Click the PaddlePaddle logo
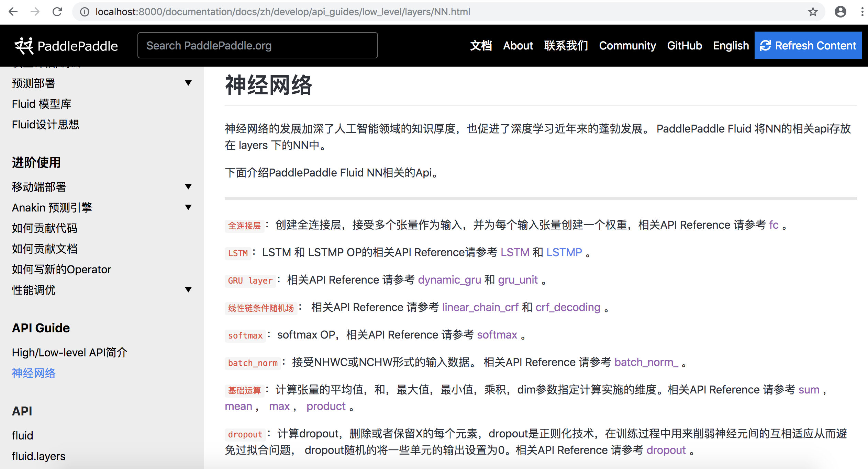The width and height of the screenshot is (868, 469). 66,46
